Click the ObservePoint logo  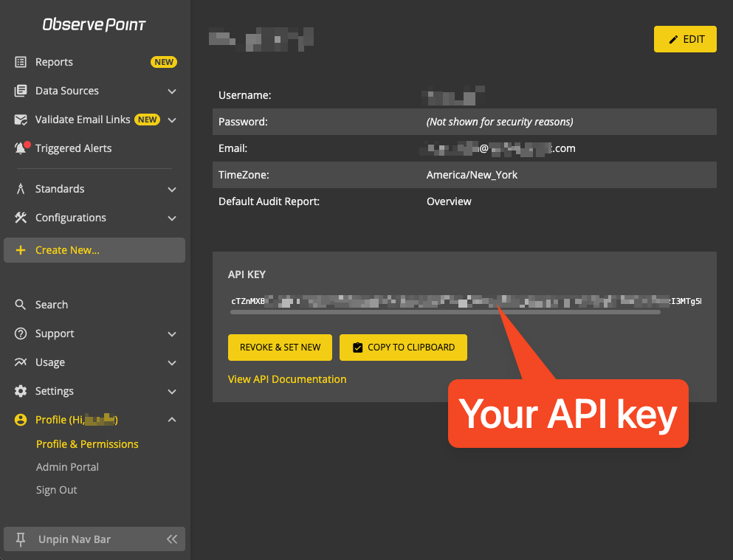point(94,24)
